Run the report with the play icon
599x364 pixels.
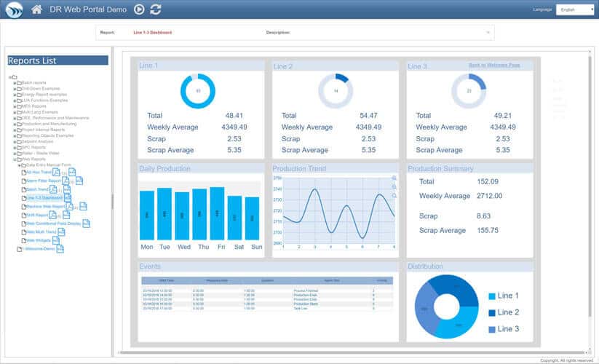coord(139,9)
